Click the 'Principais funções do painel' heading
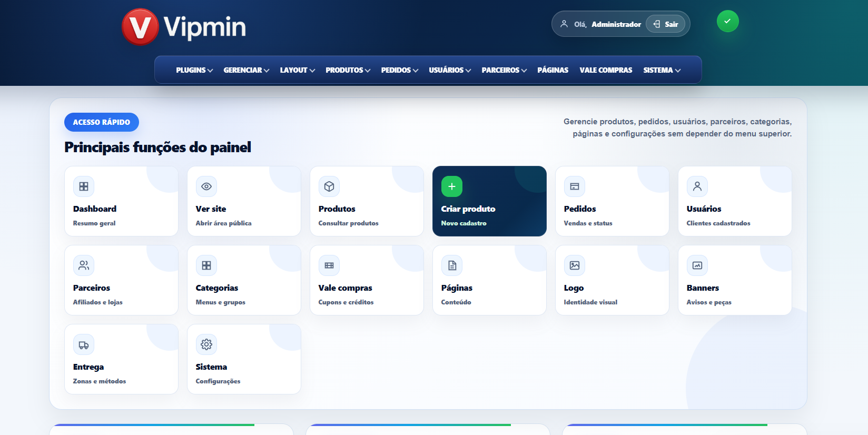Image resolution: width=868 pixels, height=435 pixels. (x=157, y=147)
